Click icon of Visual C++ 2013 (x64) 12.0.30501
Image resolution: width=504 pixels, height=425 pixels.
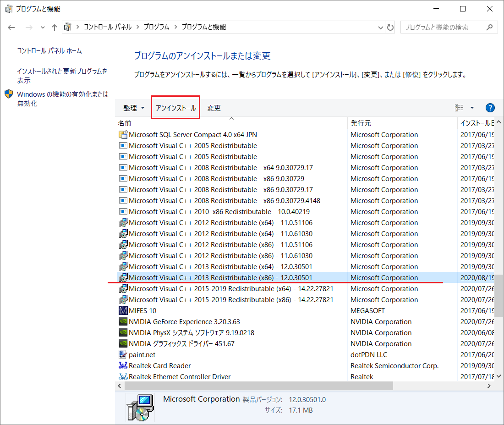(x=123, y=267)
